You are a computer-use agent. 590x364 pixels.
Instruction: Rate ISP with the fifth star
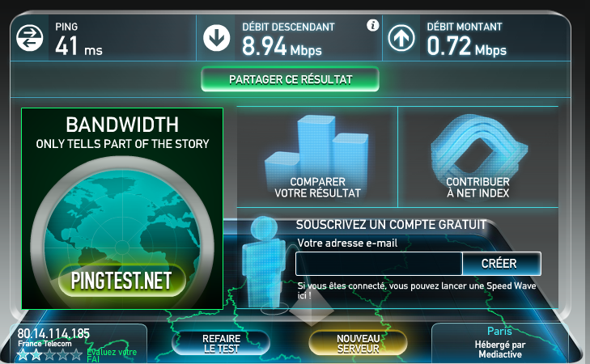[76, 354]
